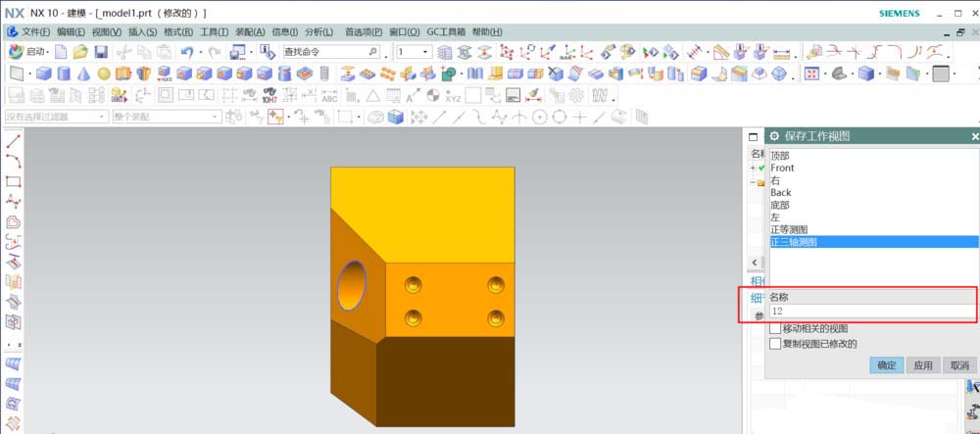Open the Layer Settings stack icon
Viewport: 980px width, 434px height.
(444, 52)
